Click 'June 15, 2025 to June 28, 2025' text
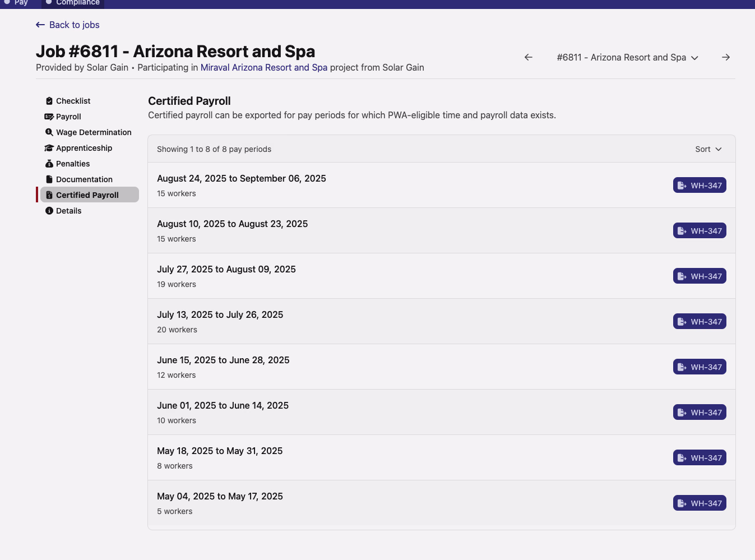 223,360
